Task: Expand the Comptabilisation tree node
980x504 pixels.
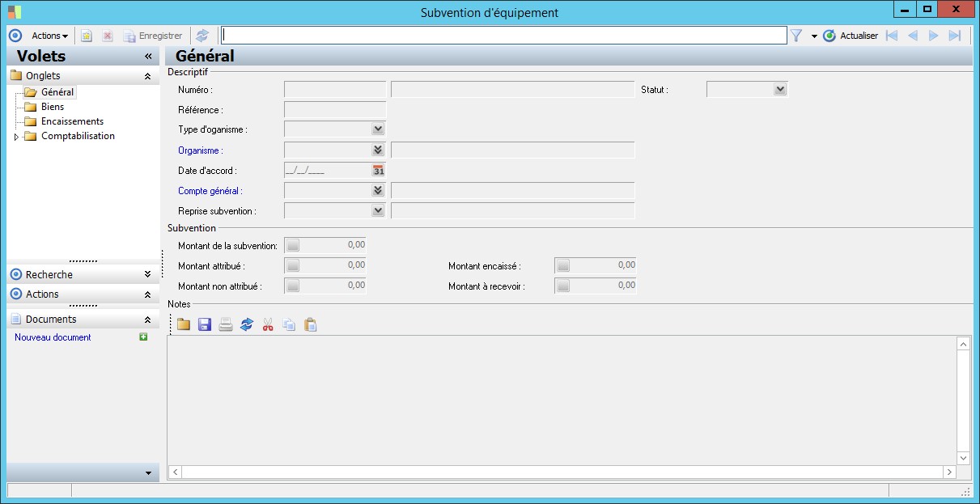Action: pos(16,137)
